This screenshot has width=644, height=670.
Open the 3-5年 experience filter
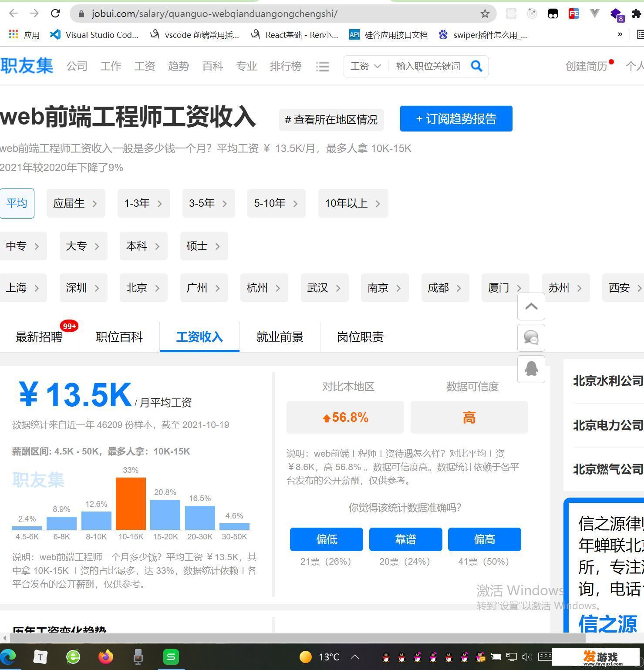tap(209, 203)
